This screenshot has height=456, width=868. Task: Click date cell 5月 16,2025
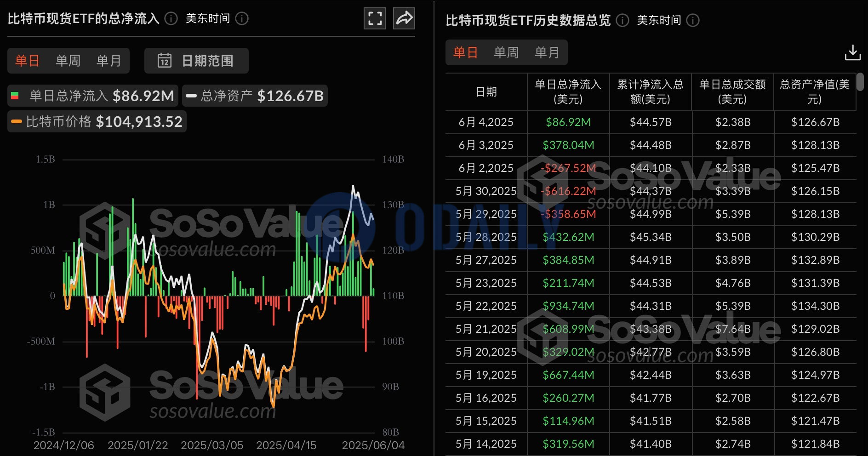tap(486, 398)
